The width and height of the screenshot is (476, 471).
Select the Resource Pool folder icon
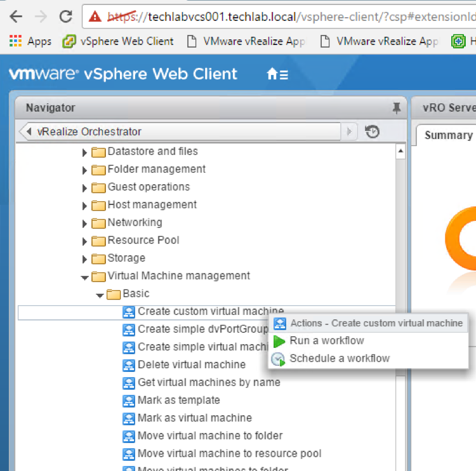point(98,241)
